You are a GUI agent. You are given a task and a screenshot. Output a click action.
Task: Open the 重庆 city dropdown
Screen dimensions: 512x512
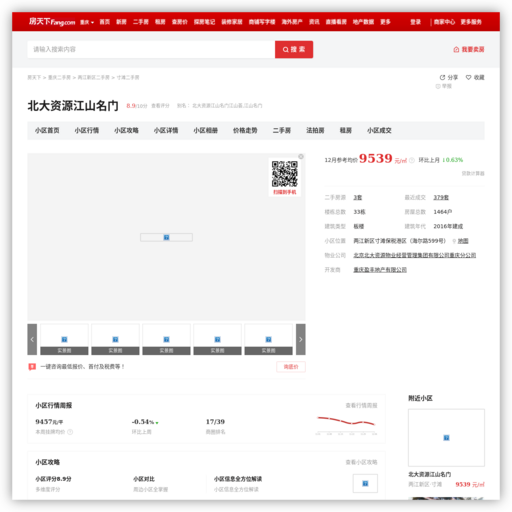click(x=87, y=22)
